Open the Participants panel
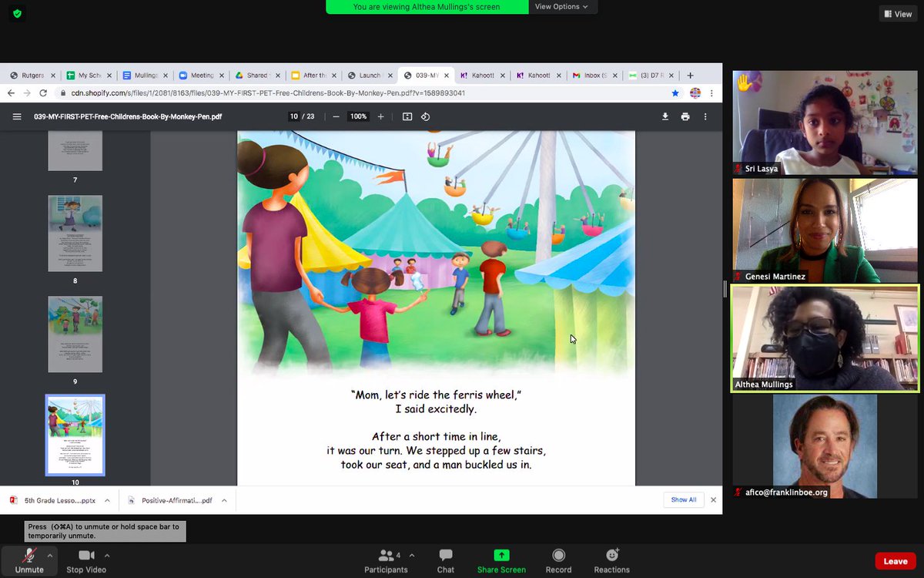Screen dimensions: 924x578 click(x=386, y=561)
